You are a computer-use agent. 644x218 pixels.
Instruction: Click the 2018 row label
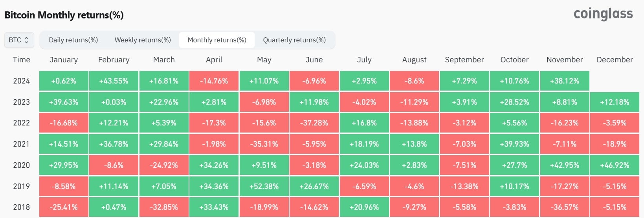point(21,207)
